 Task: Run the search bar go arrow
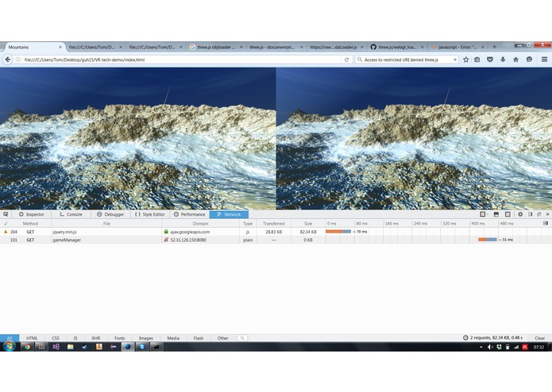coord(455,60)
